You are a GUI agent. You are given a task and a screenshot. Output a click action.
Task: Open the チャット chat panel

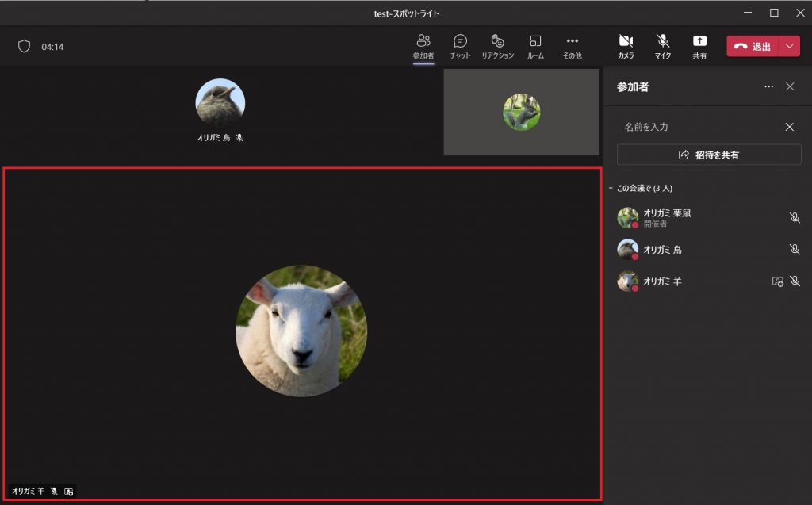coord(460,47)
